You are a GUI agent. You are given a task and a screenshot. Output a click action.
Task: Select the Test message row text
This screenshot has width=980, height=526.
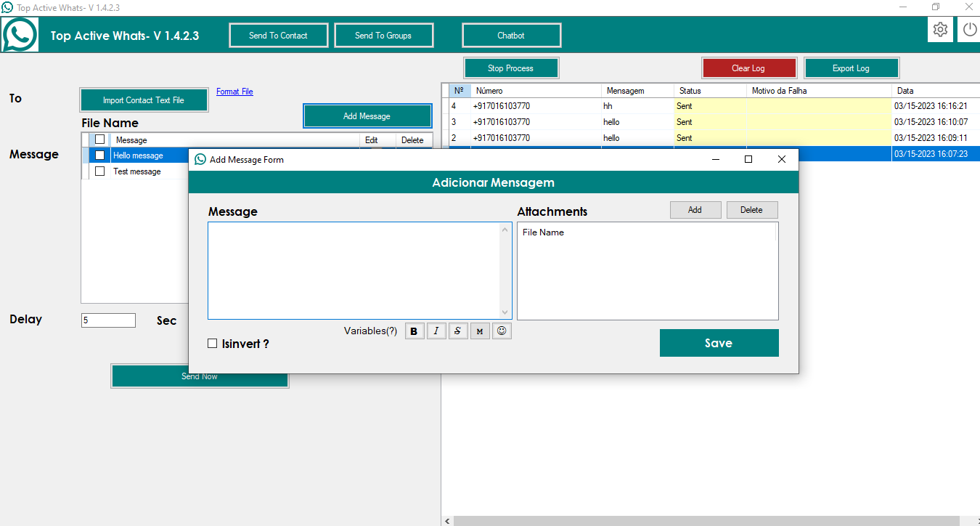pyautogui.click(x=137, y=171)
